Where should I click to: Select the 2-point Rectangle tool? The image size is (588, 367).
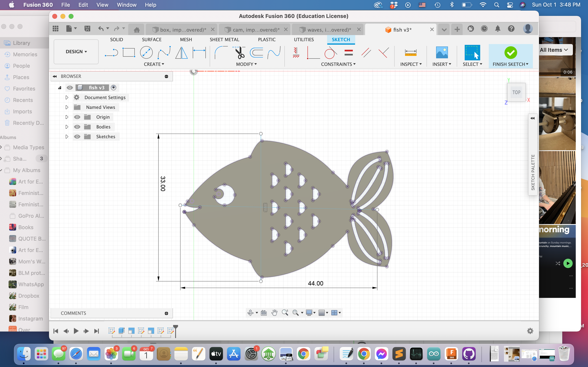pyautogui.click(x=129, y=52)
